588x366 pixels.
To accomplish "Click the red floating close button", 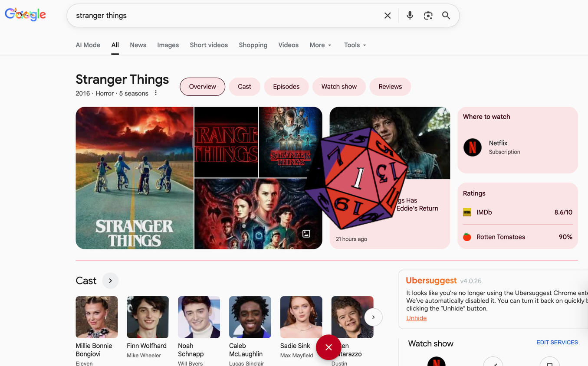I will (328, 347).
